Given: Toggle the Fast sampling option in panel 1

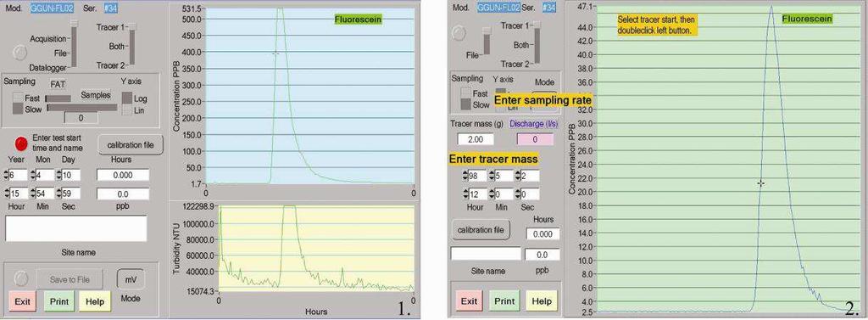Looking at the screenshot, I should (x=18, y=98).
